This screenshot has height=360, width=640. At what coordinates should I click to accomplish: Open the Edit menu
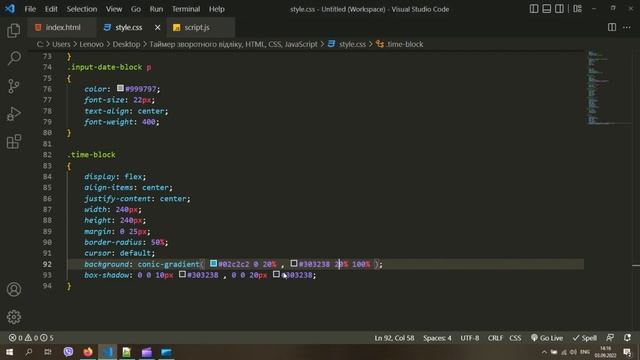click(51, 9)
